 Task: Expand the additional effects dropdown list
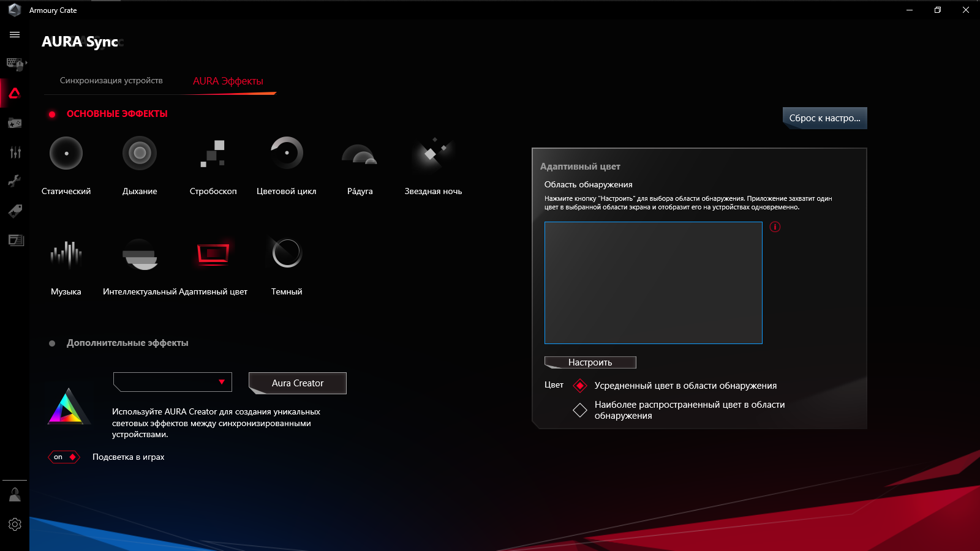click(173, 382)
